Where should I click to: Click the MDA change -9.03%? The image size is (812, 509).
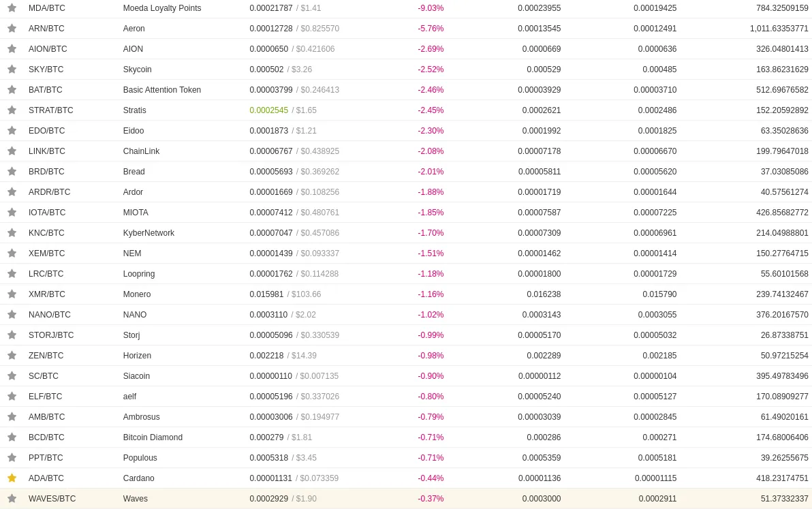pyautogui.click(x=431, y=7)
